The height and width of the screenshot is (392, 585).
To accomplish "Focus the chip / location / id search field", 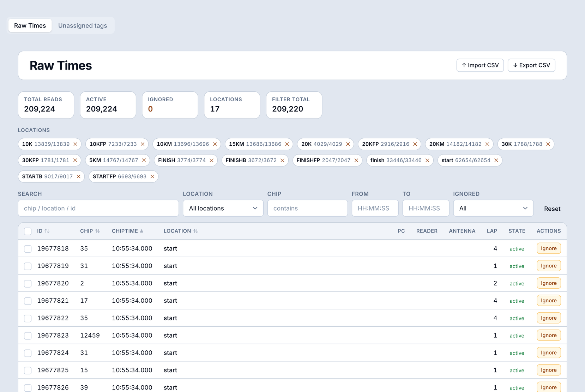I will (x=98, y=208).
